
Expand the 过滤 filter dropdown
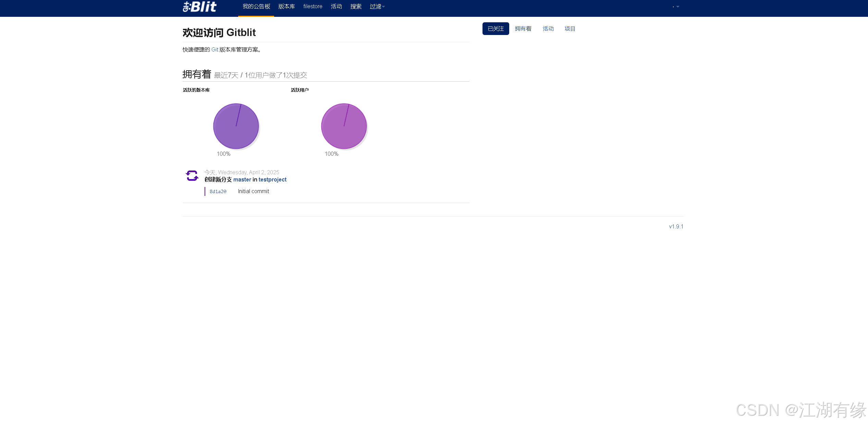[377, 7]
